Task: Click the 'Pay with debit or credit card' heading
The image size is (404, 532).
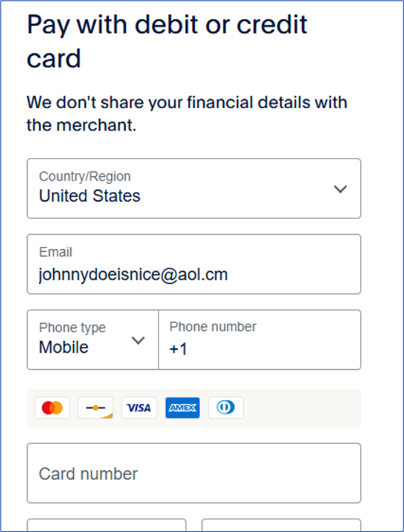Action: [x=168, y=42]
